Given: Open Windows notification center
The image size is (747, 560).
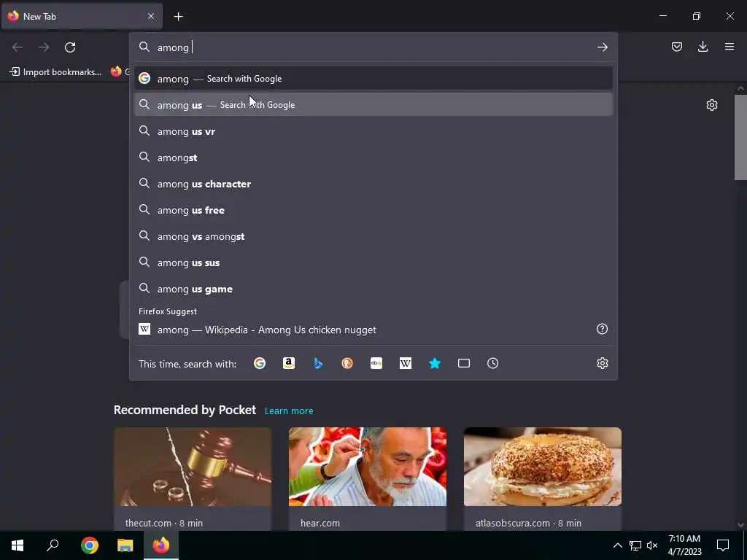Looking at the screenshot, I should click(723, 545).
